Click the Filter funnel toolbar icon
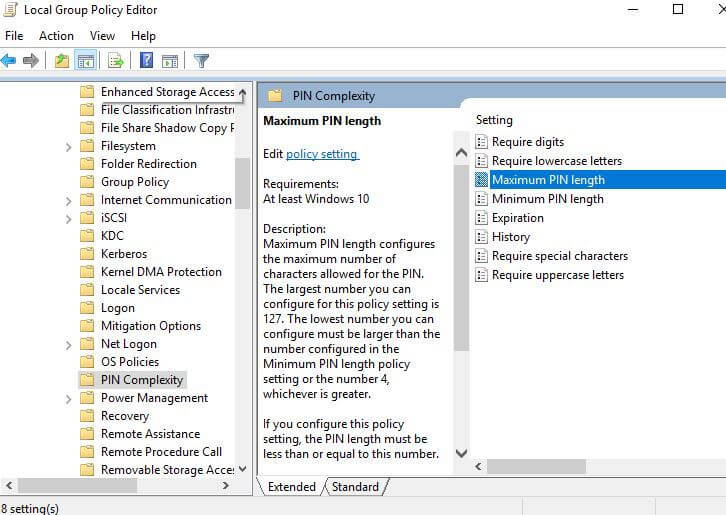This screenshot has height=515, width=726. [x=201, y=61]
